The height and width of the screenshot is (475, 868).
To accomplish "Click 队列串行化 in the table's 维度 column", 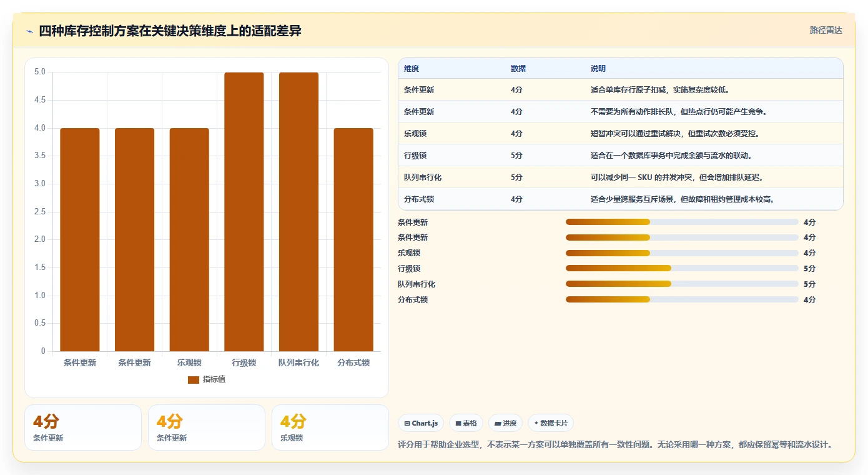I will click(x=423, y=177).
